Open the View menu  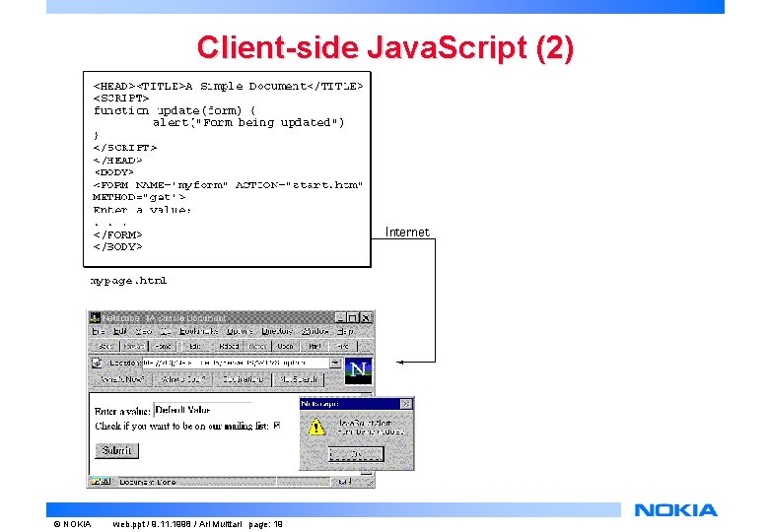(x=144, y=332)
